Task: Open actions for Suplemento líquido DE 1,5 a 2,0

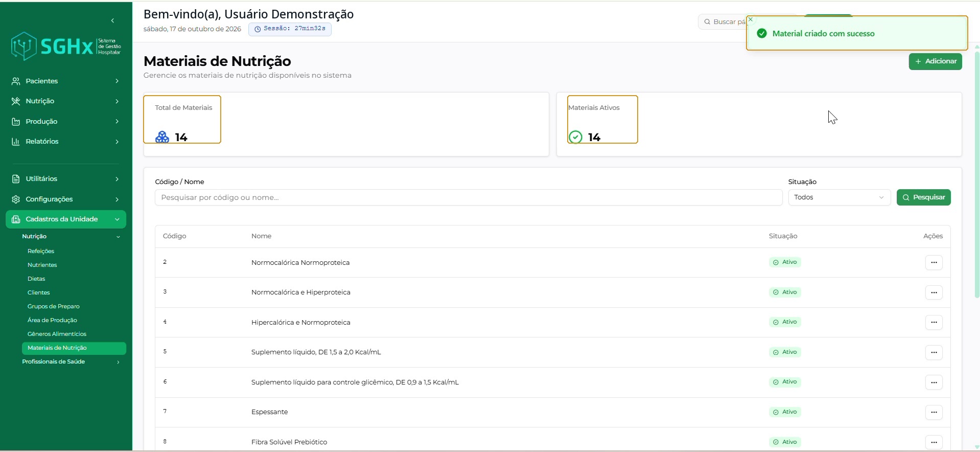Action: click(934, 352)
